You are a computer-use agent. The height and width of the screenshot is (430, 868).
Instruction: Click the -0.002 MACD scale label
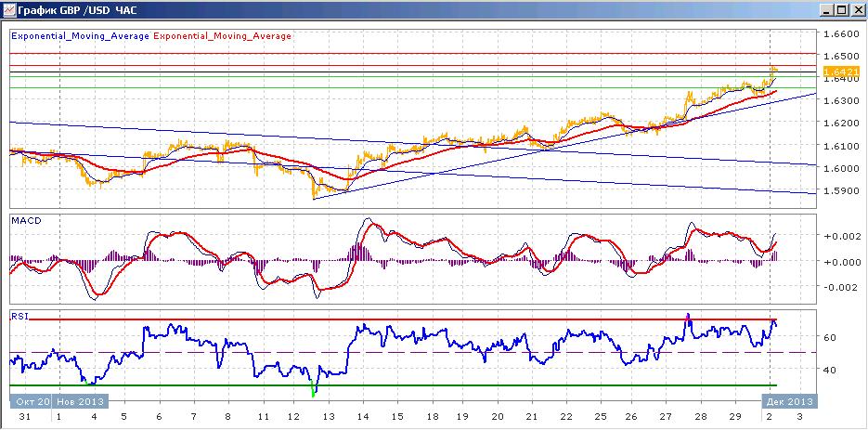842,287
